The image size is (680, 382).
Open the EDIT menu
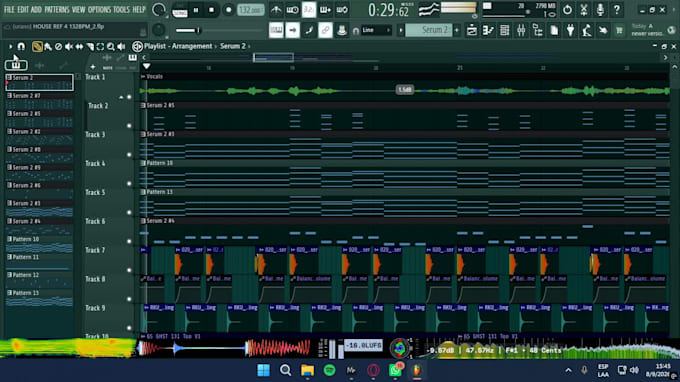click(23, 10)
